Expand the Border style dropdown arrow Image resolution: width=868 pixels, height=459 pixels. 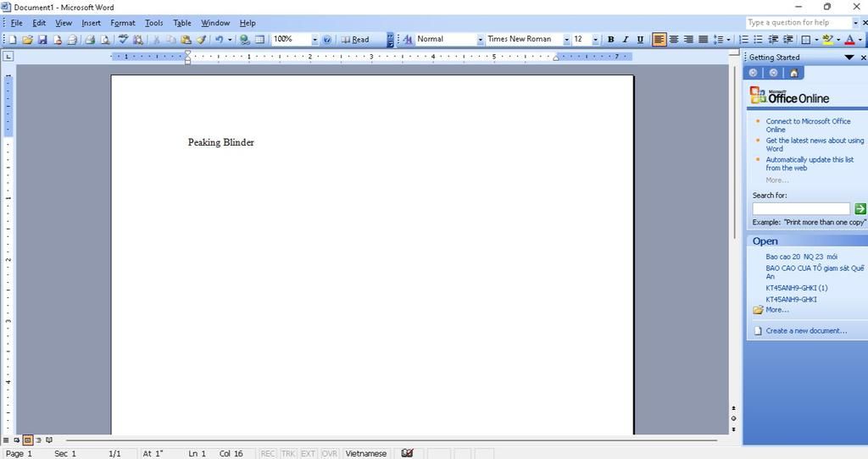[816, 39]
